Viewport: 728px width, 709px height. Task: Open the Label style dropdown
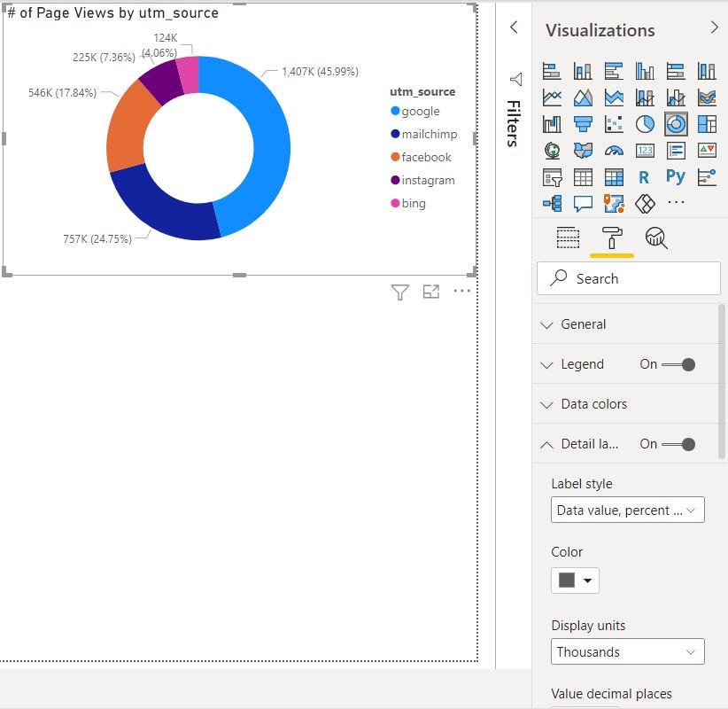point(628,510)
